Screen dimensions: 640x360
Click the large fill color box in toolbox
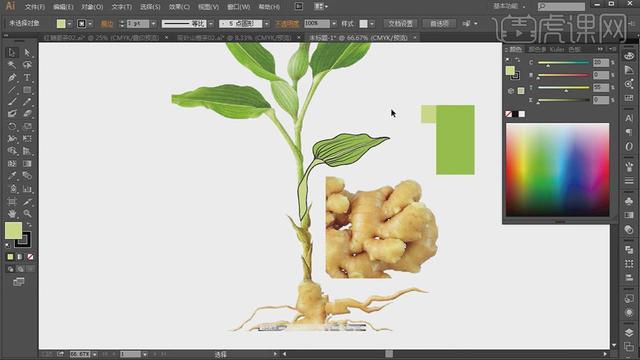click(x=13, y=231)
